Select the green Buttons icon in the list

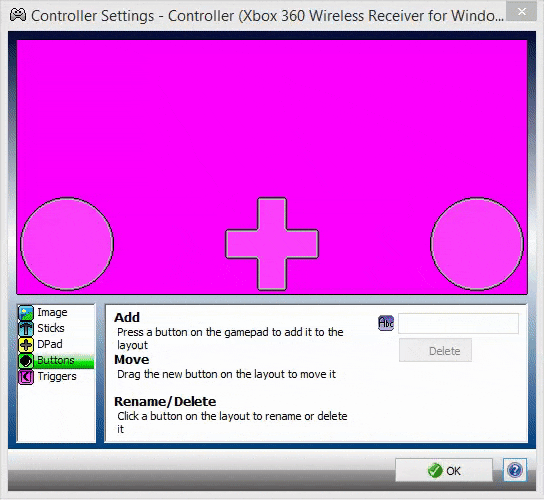[x=26, y=361]
